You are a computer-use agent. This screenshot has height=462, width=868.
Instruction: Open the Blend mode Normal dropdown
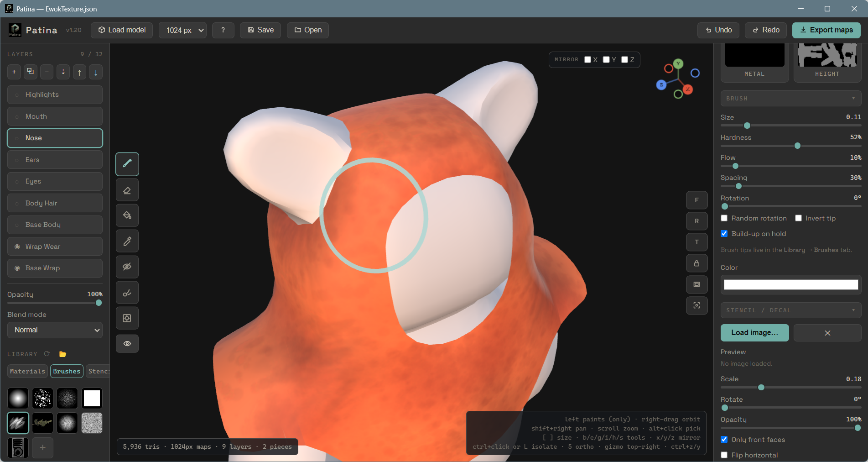[x=55, y=330]
